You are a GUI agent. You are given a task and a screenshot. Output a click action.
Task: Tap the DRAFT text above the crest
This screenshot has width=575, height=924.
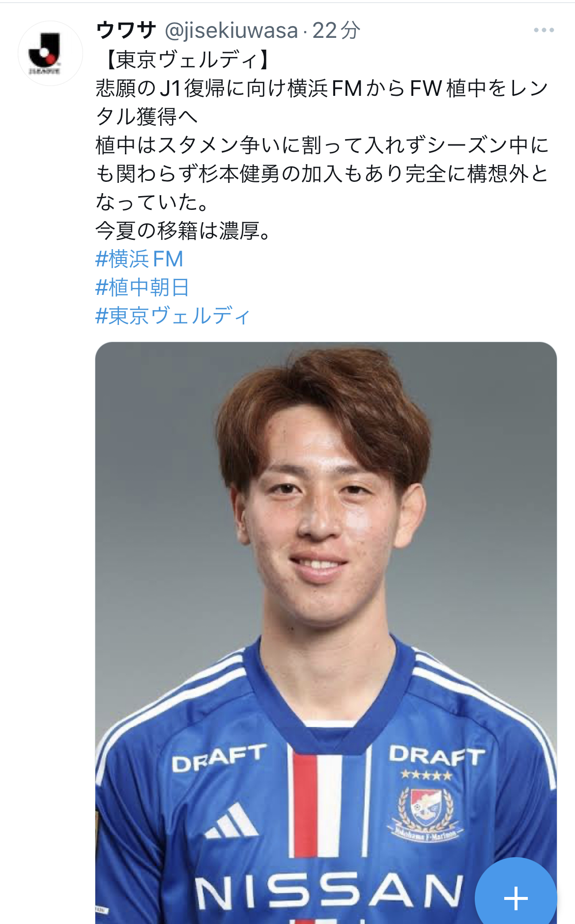437,755
